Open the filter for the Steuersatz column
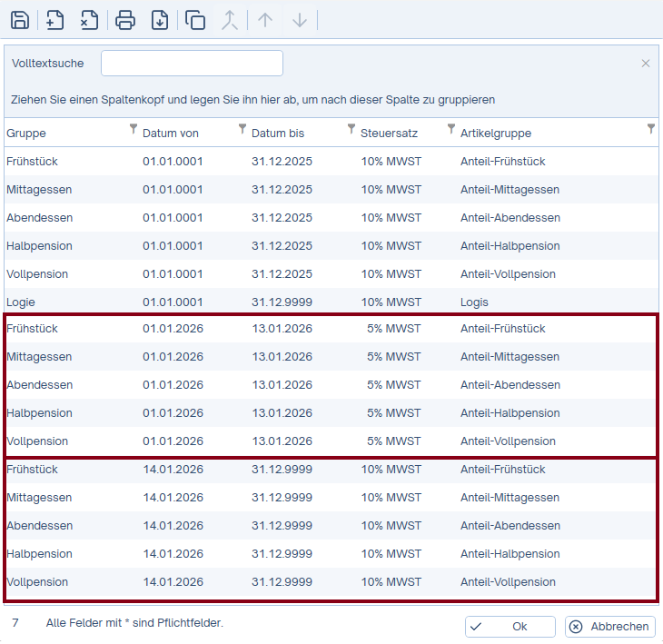The height and width of the screenshot is (644, 663). (451, 129)
